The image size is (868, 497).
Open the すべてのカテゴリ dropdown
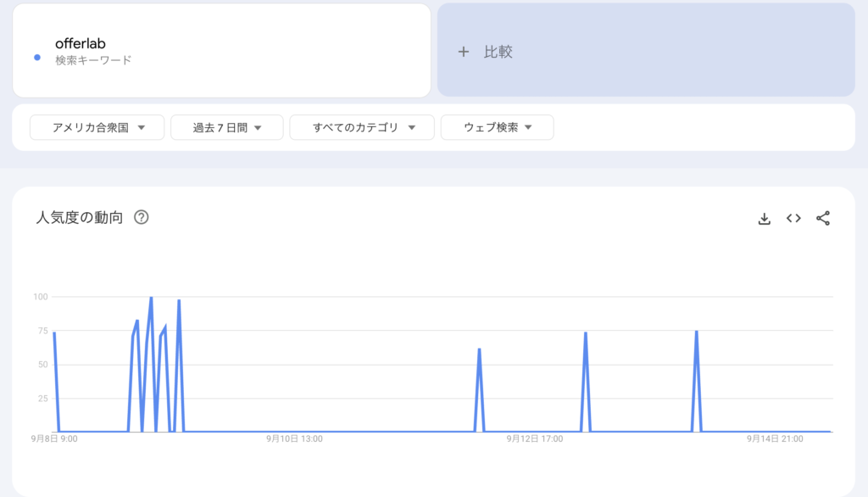(363, 127)
